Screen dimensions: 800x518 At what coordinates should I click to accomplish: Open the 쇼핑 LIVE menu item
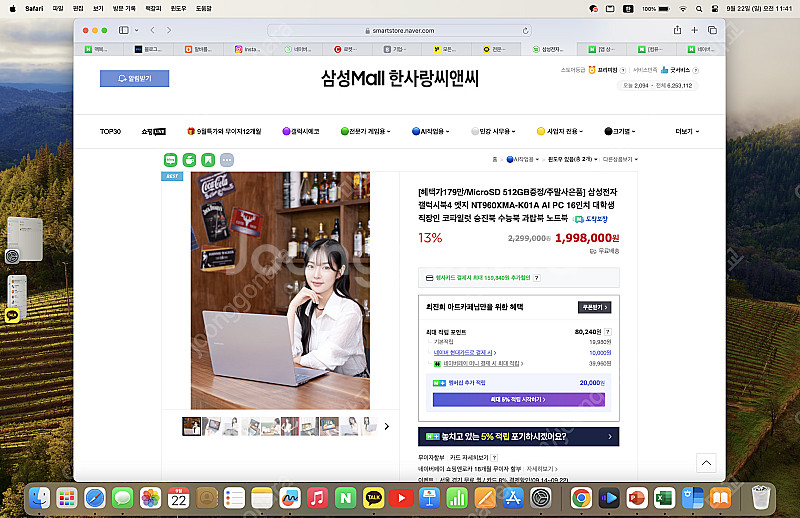pos(153,131)
